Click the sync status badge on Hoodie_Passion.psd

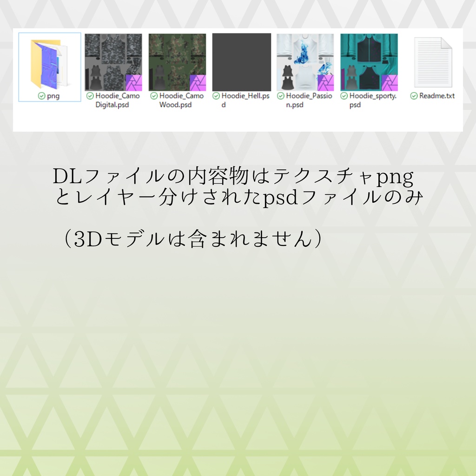point(280,96)
